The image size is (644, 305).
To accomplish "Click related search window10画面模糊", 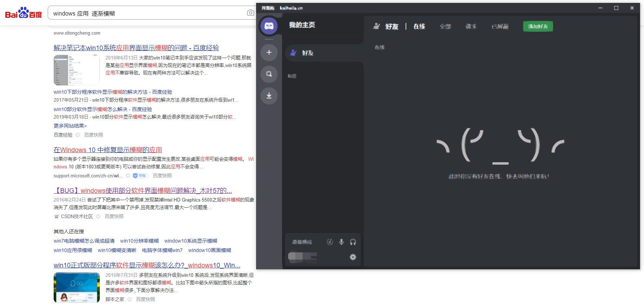I will 210,250.
